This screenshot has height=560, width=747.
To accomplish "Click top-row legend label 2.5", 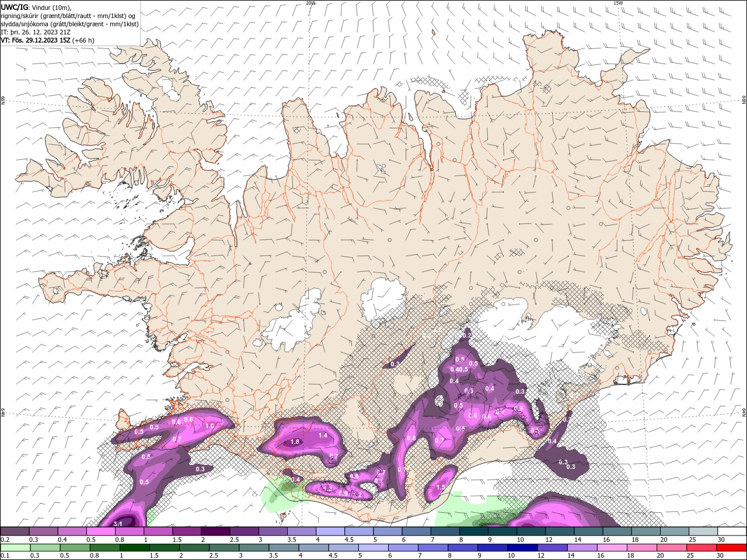I will (x=235, y=540).
